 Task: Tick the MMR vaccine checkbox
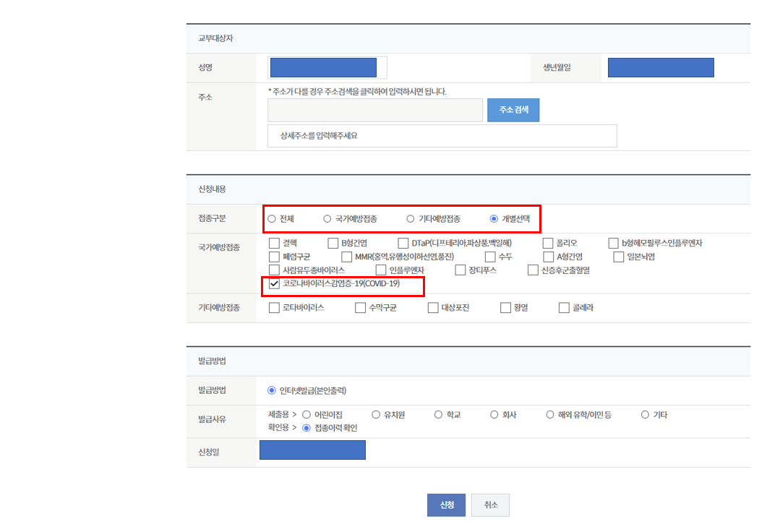347,257
